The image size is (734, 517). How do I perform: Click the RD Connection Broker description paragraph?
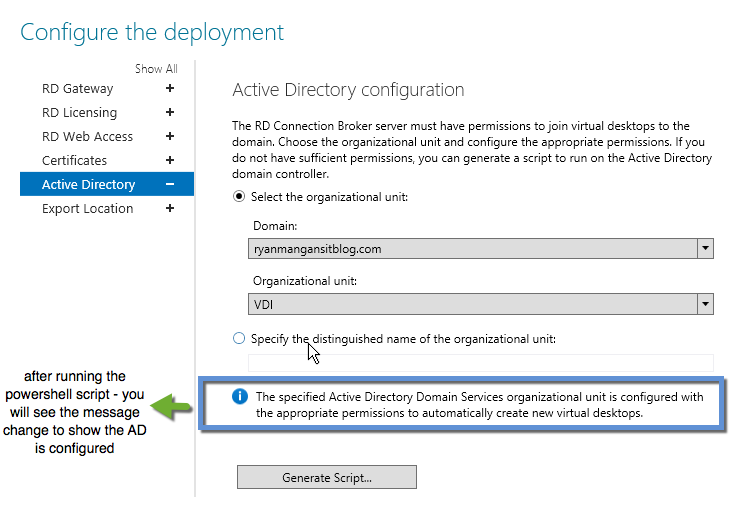click(x=472, y=149)
